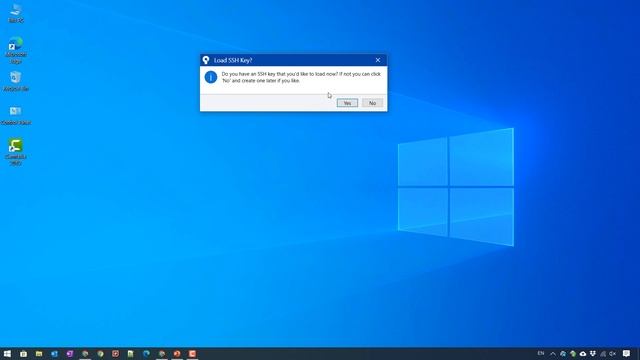
Task: Open the Windows Start menu
Action: 7,353
